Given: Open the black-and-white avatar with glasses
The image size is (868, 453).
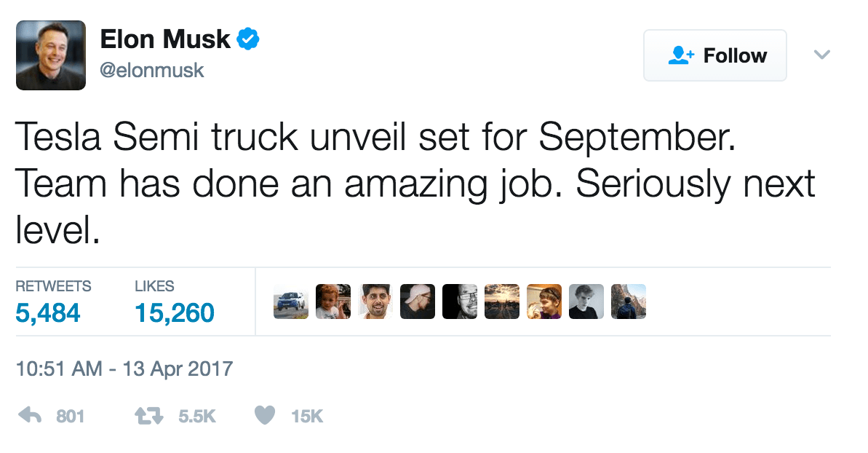Looking at the screenshot, I should click(460, 302).
